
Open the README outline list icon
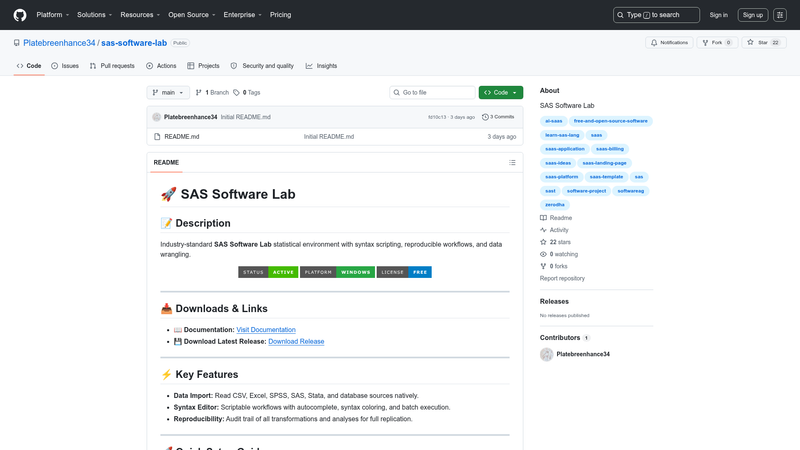click(x=512, y=162)
